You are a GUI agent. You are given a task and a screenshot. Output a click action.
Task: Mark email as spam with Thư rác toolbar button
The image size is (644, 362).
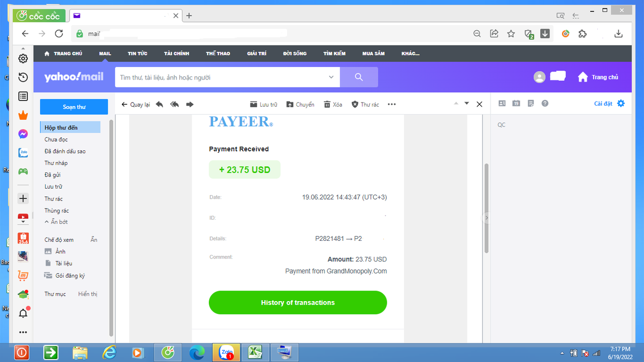pos(365,104)
